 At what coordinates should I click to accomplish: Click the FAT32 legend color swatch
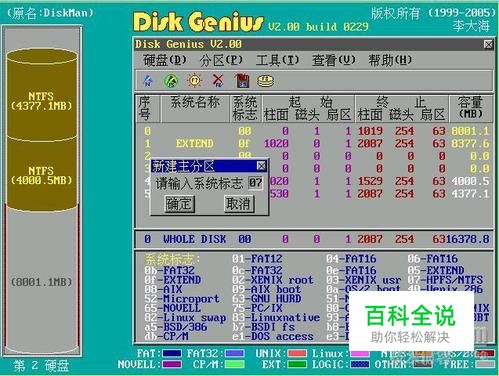234,353
